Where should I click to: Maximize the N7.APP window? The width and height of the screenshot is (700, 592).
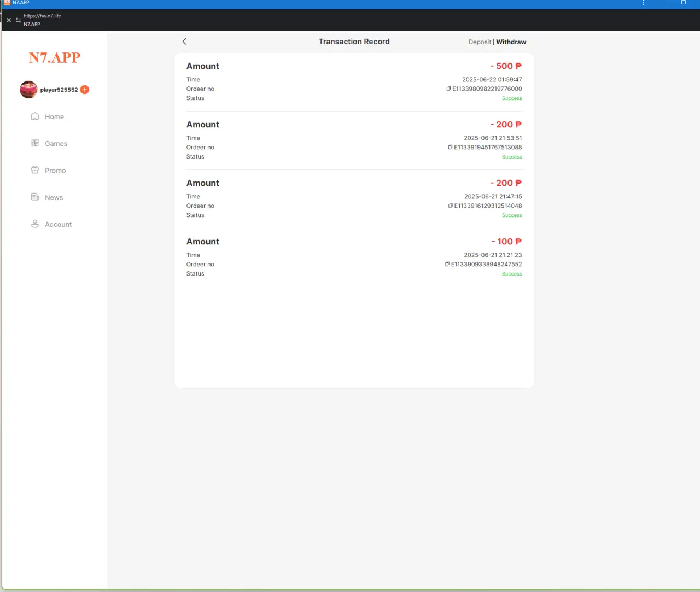point(684,3)
